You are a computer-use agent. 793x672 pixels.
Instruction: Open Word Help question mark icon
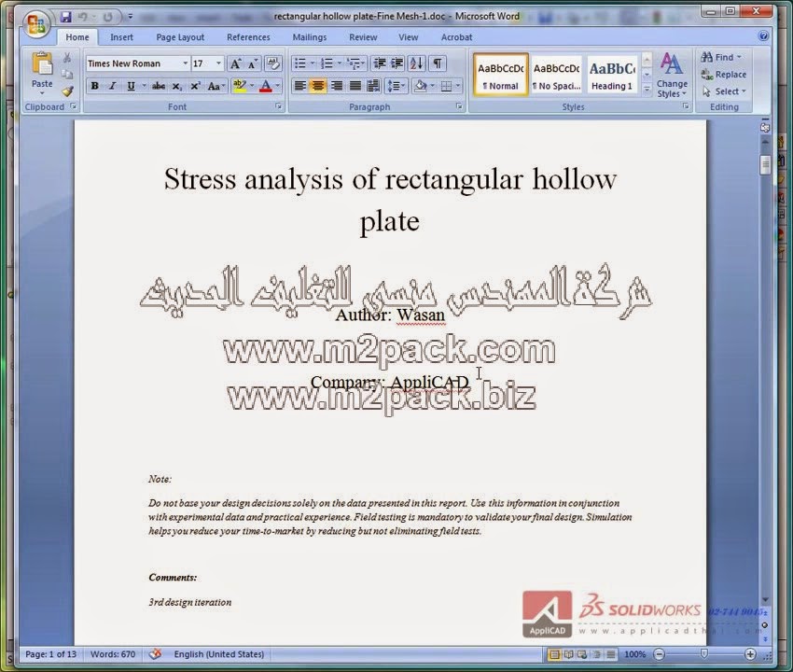(x=764, y=35)
